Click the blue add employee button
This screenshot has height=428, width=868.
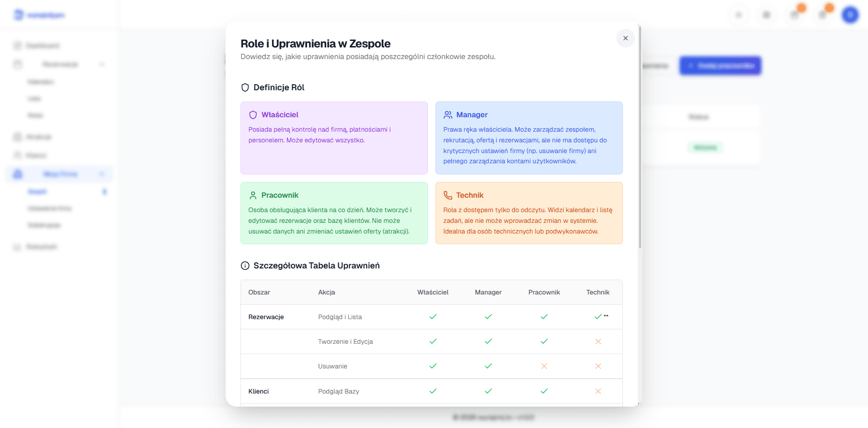pyautogui.click(x=720, y=66)
